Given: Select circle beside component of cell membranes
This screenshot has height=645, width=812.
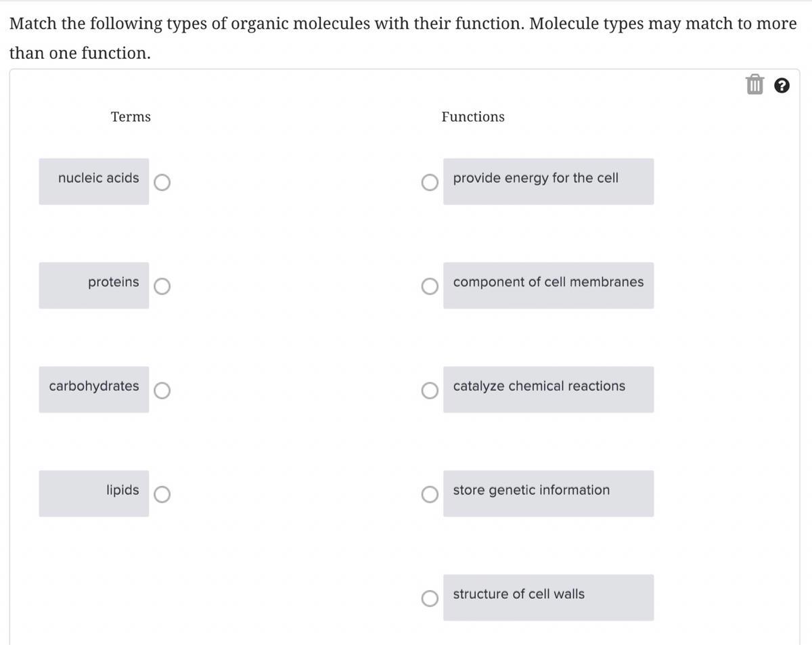Looking at the screenshot, I should point(430,287).
